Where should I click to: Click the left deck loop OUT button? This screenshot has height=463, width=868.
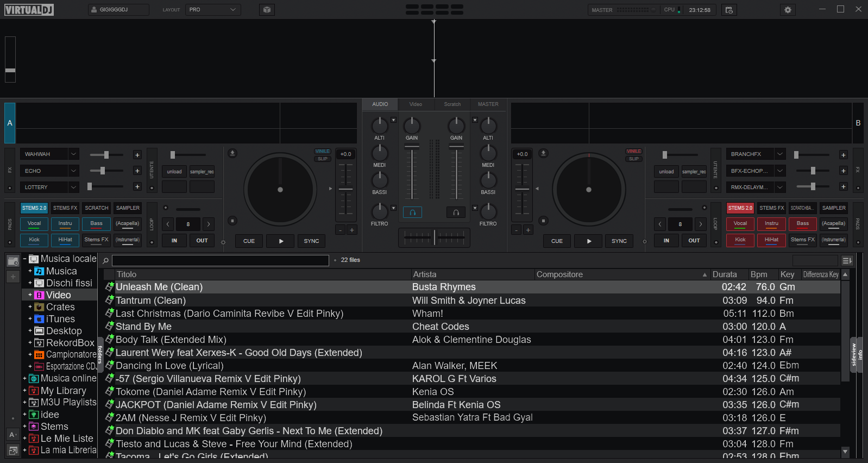click(202, 240)
